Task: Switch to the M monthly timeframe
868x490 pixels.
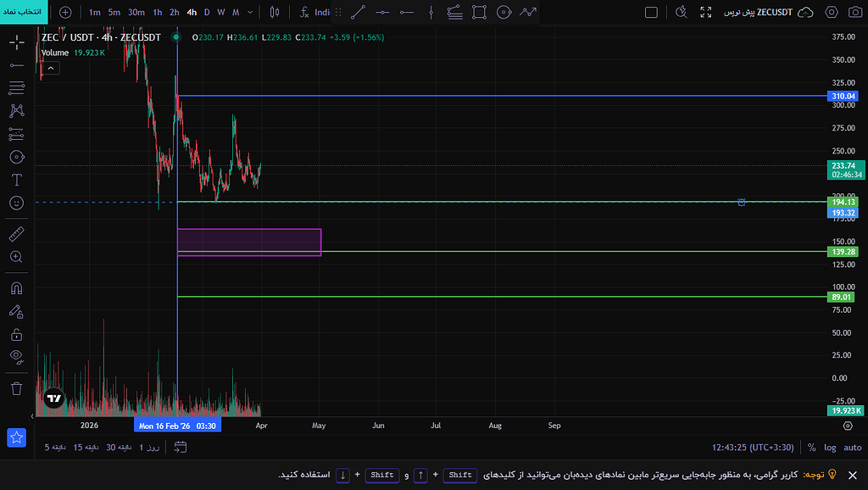Action: 236,12
